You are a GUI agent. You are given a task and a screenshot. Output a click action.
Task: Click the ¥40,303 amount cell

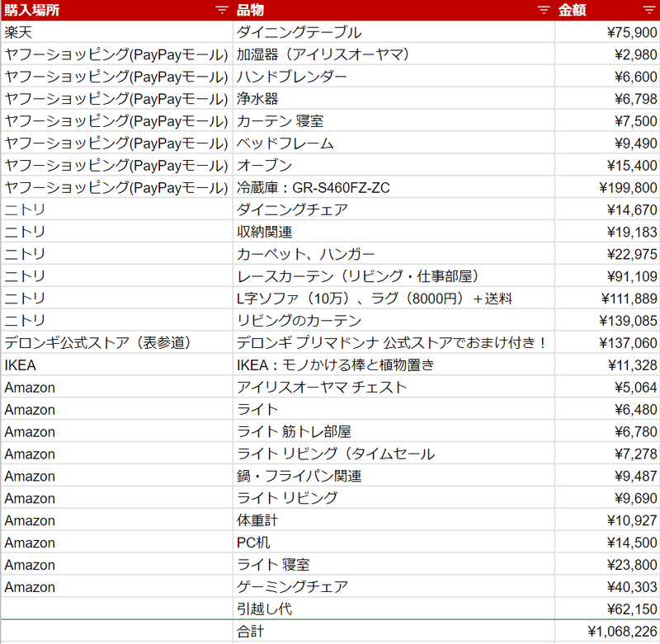coord(607,587)
